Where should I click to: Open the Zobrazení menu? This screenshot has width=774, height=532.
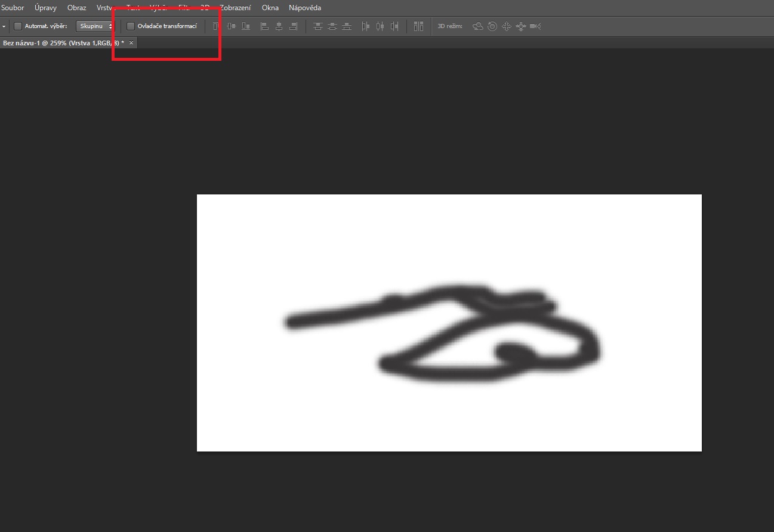click(x=235, y=8)
